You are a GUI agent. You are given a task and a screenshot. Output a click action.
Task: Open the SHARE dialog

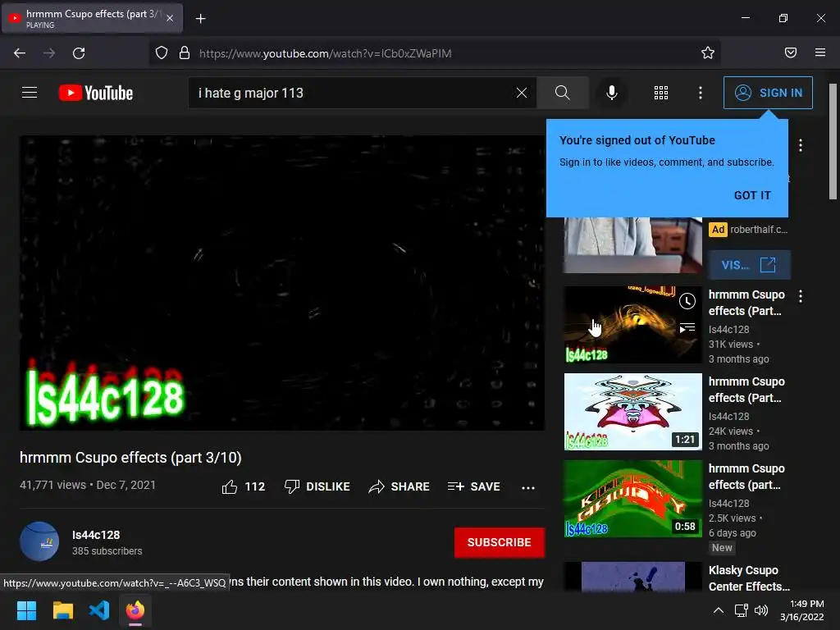[399, 486]
